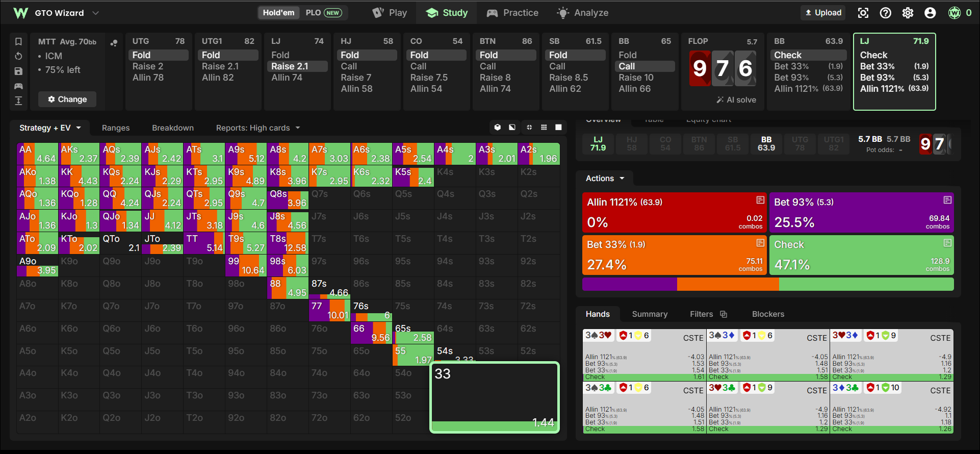Switch to the Analyze tab
The width and height of the screenshot is (980, 454).
coord(583,13)
